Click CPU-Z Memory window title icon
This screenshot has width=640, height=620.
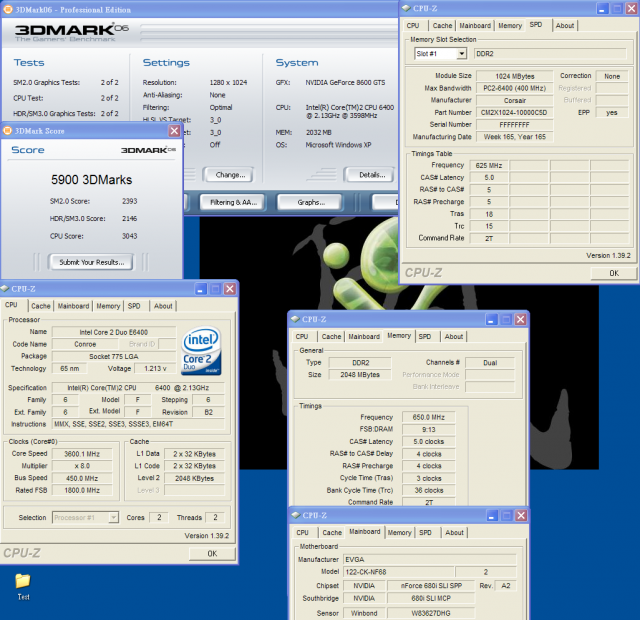tap(296, 319)
